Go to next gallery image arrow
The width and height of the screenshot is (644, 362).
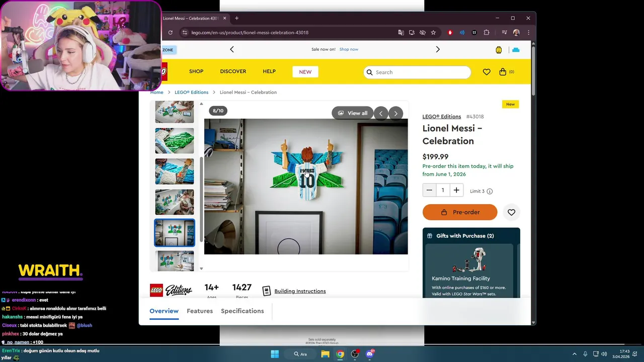tap(396, 113)
